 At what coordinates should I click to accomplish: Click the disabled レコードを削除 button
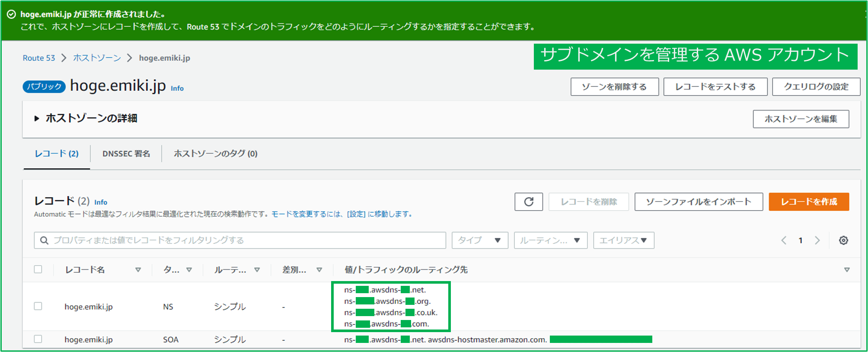pyautogui.click(x=589, y=202)
